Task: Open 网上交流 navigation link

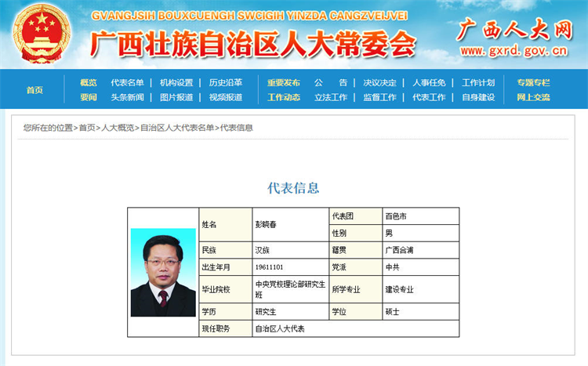Action: click(533, 97)
